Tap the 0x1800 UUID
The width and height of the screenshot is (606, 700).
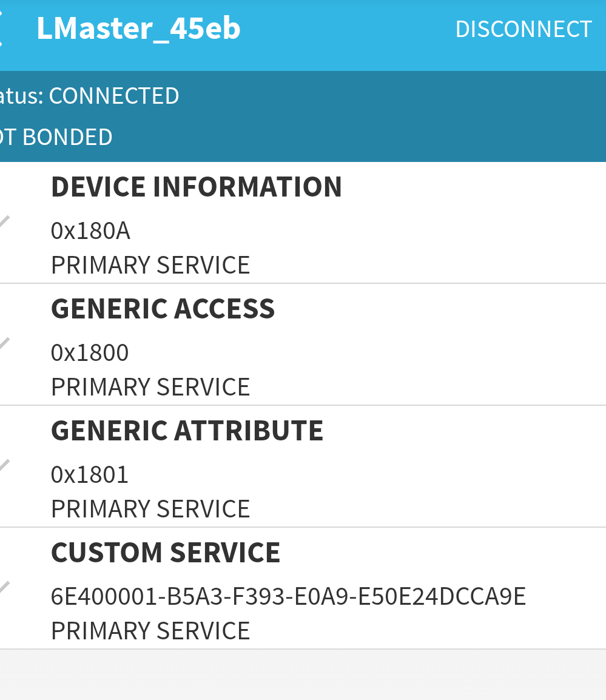(90, 352)
